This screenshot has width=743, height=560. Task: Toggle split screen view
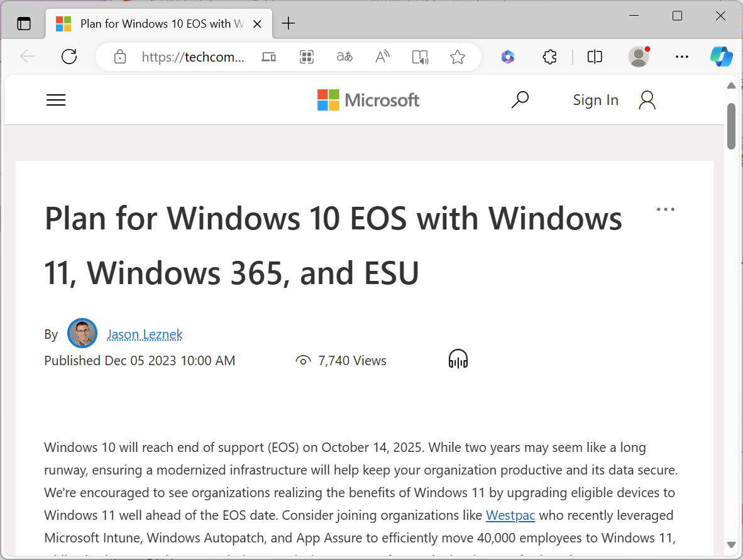tap(595, 57)
